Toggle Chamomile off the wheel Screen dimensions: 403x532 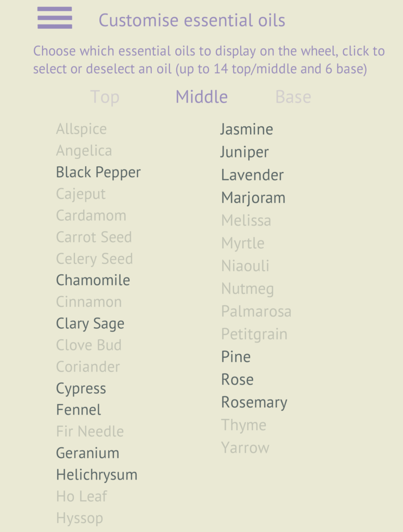click(x=93, y=280)
